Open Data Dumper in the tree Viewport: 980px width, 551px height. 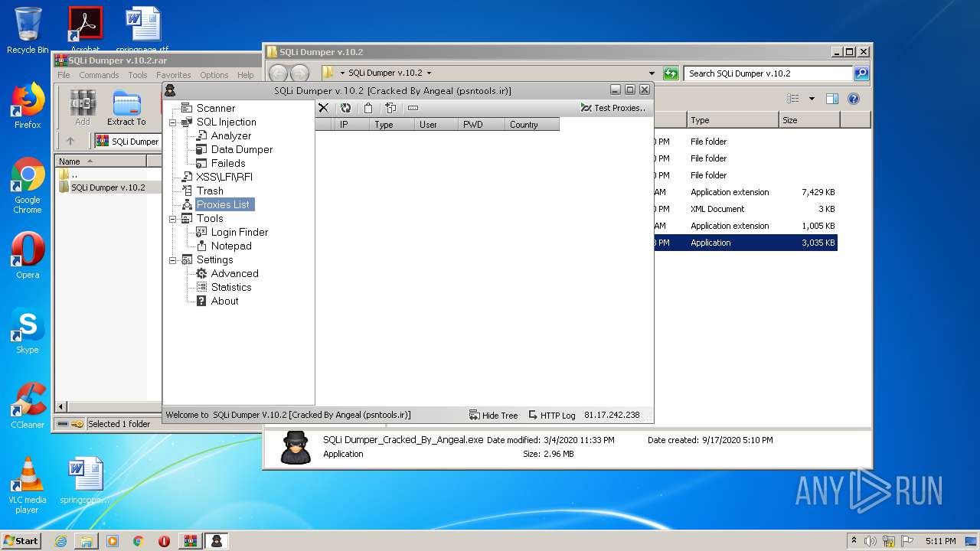[x=241, y=149]
